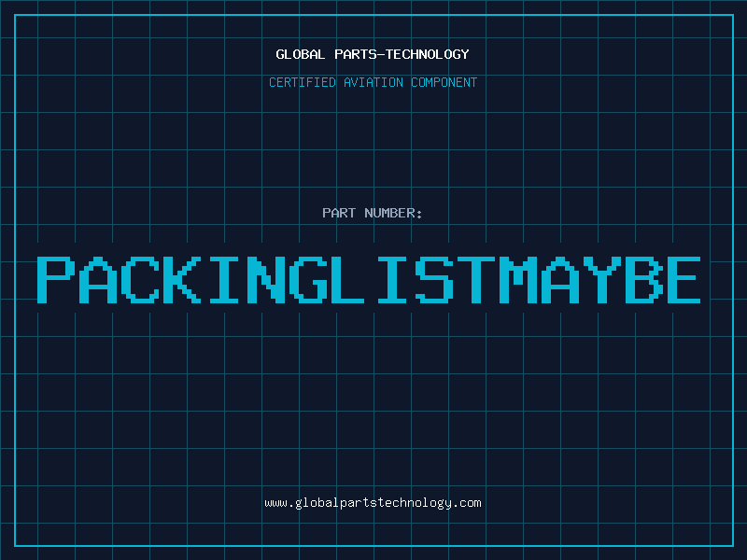Select the CERTIFIED AVIATION COMPONENT subtitle

(x=373, y=82)
